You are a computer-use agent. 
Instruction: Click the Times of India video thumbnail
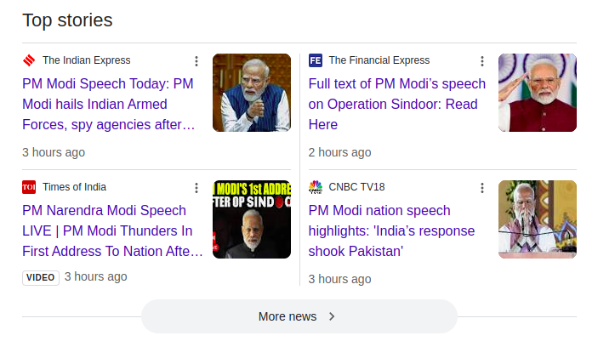pyautogui.click(x=252, y=219)
